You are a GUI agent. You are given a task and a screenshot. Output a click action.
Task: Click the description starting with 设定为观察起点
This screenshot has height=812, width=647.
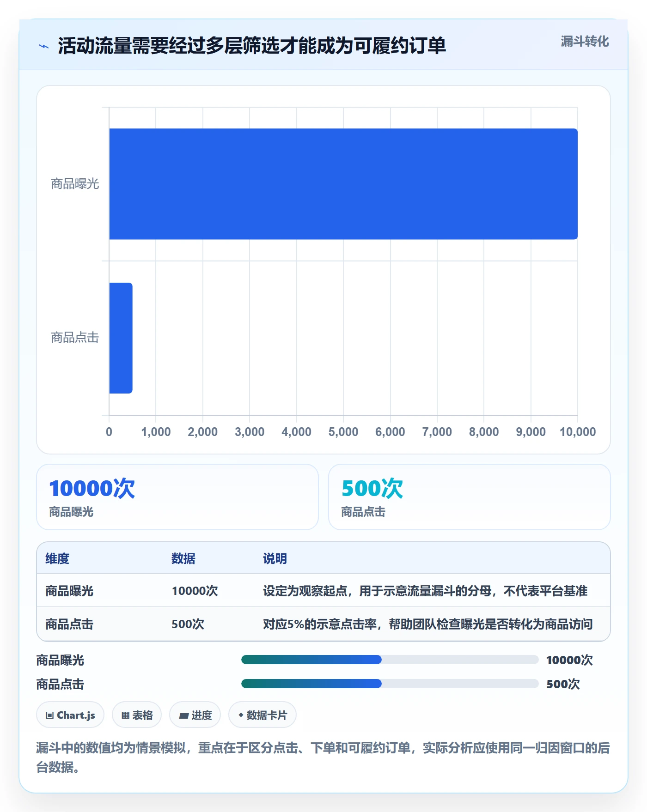tap(425, 591)
